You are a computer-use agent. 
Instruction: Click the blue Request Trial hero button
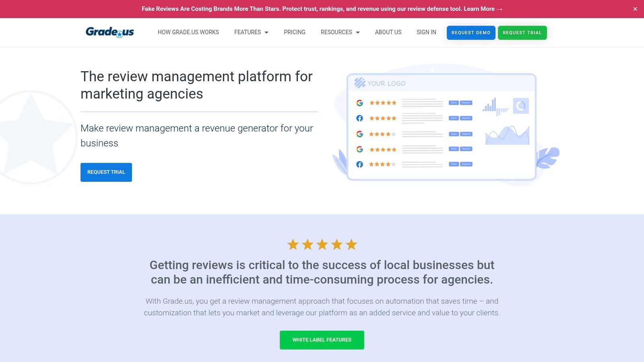click(x=106, y=172)
